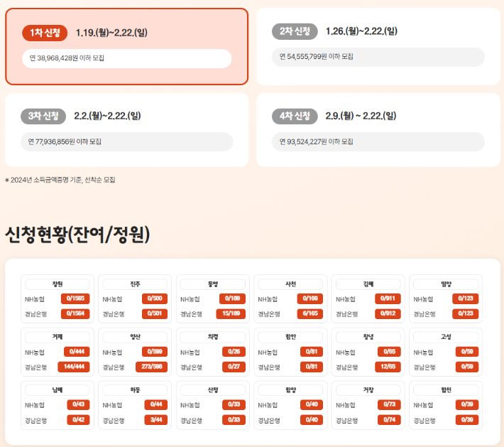Click the 0/1564 badge for 창원 경남은행
This screenshot has width=504, height=447.
[x=75, y=313]
